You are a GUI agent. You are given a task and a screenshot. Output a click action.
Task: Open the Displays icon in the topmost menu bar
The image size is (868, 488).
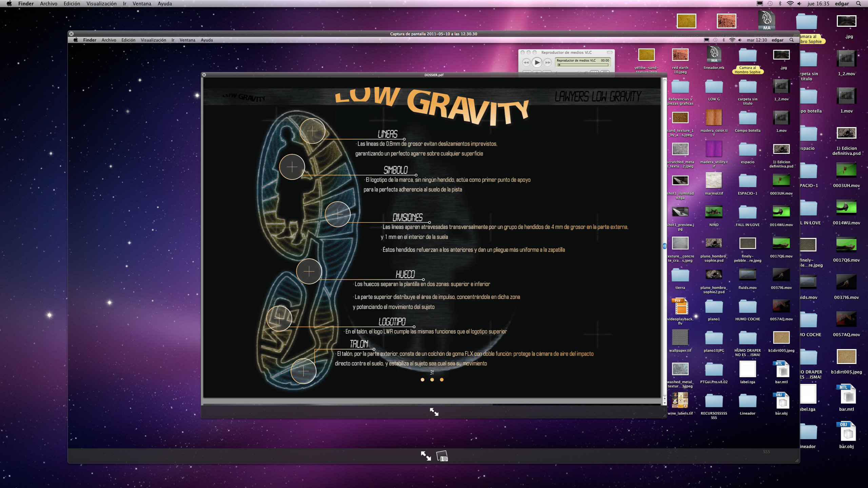tap(760, 4)
